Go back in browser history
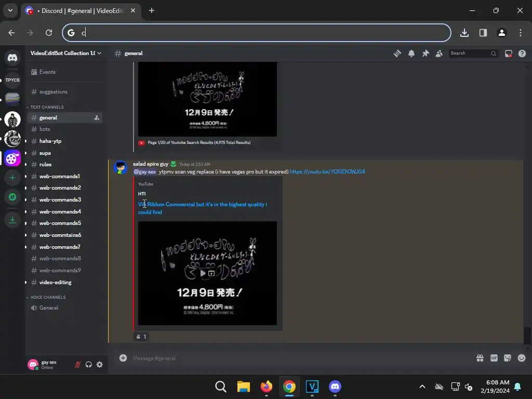This screenshot has width=532, height=399. (x=11, y=33)
